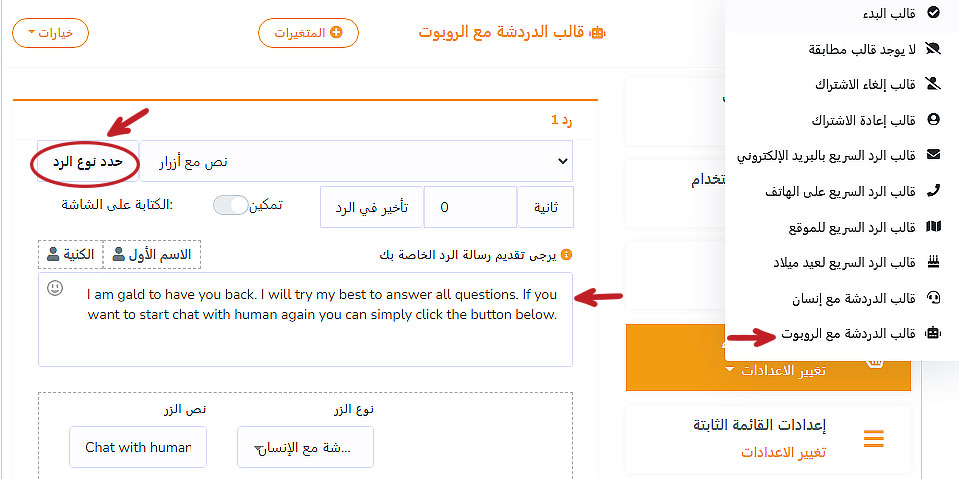Open the button type نوع الزر dropdown
The image size is (959, 479).
(x=305, y=447)
